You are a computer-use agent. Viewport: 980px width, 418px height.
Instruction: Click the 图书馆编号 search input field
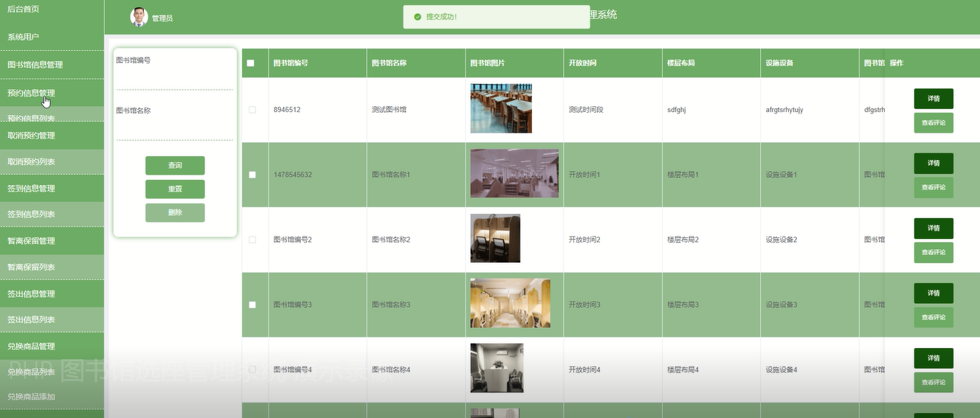pos(175,79)
